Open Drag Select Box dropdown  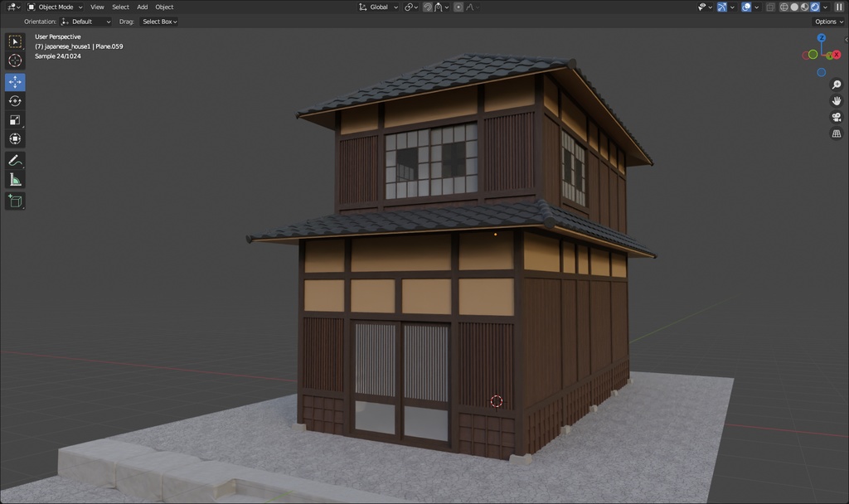[159, 22]
